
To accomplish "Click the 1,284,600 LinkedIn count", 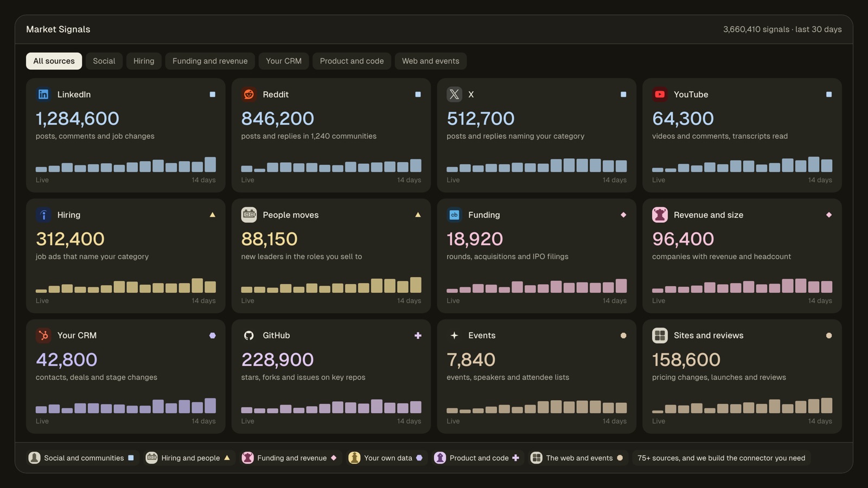I will point(78,118).
